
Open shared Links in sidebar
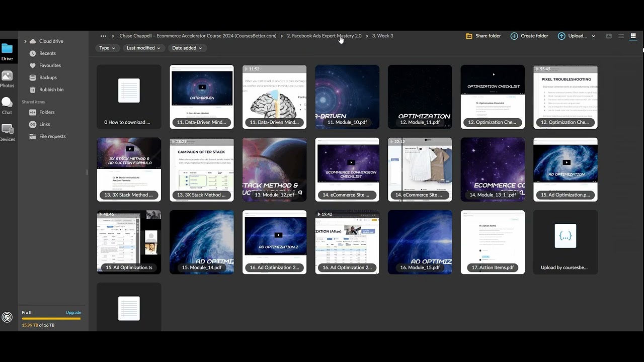click(45, 124)
